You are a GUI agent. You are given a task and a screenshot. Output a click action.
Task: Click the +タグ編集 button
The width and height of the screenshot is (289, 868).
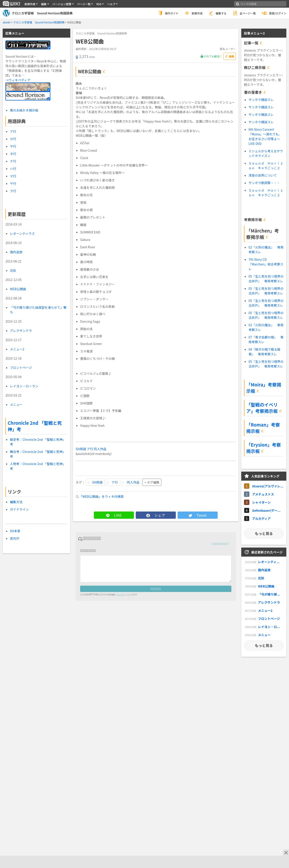tap(152, 482)
